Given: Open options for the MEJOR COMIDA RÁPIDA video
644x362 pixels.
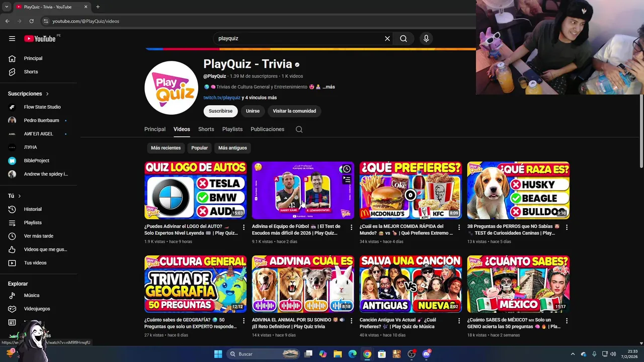Looking at the screenshot, I should 459,227.
